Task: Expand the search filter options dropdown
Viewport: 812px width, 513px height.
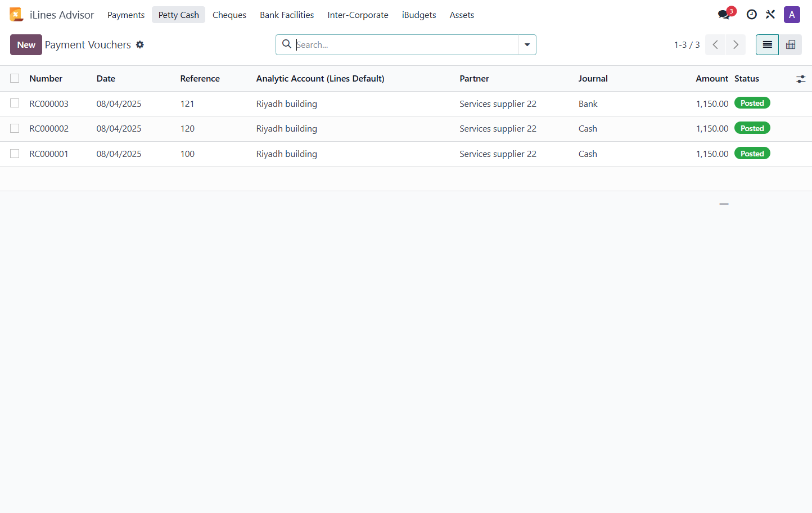Action: point(527,44)
